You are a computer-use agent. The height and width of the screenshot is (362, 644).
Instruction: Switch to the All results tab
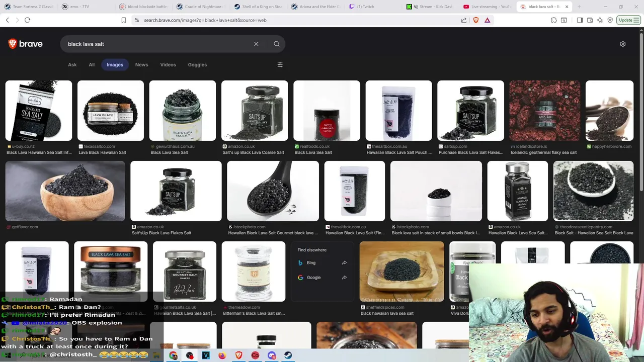coord(92,64)
